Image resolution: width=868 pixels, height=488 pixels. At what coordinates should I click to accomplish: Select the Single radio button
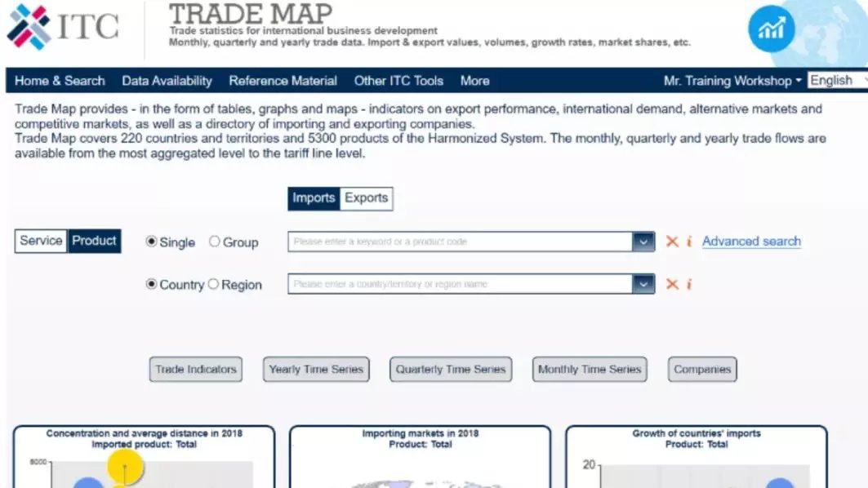(151, 242)
